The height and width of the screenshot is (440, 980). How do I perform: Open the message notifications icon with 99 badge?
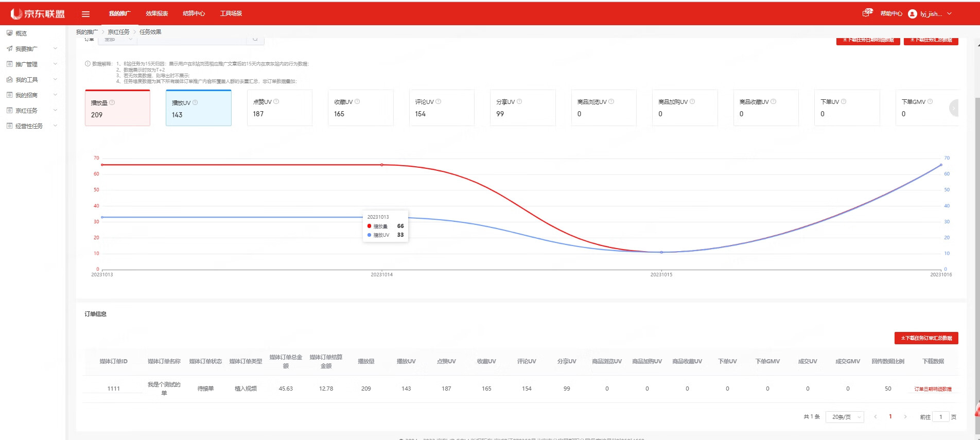tap(867, 13)
